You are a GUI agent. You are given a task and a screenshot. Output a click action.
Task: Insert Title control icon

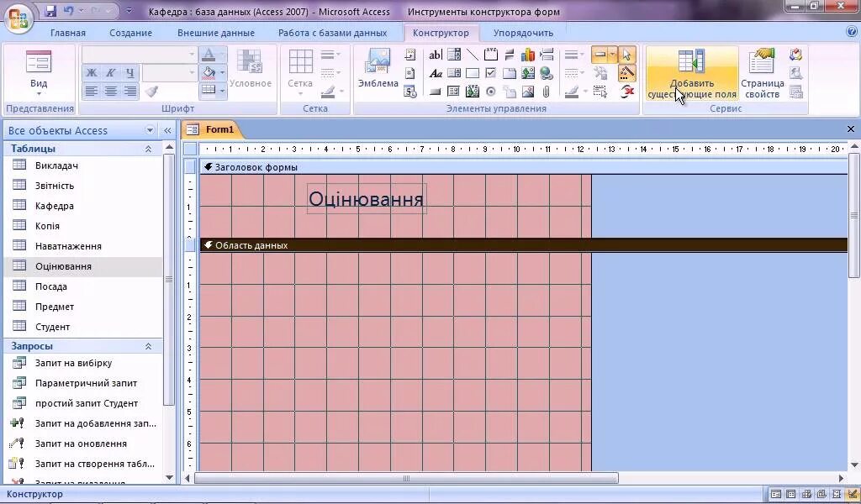tap(410, 55)
